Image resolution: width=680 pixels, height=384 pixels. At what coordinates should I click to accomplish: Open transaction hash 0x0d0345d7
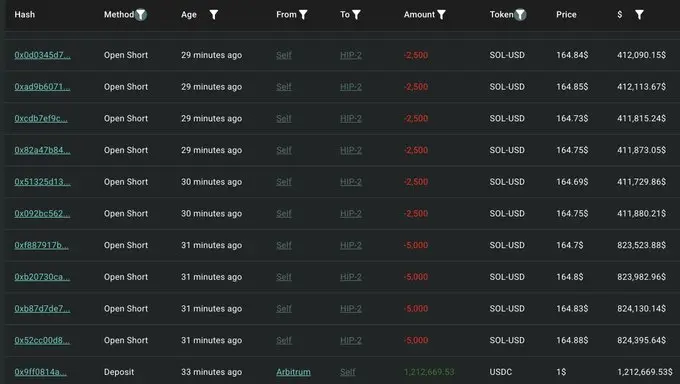42,55
